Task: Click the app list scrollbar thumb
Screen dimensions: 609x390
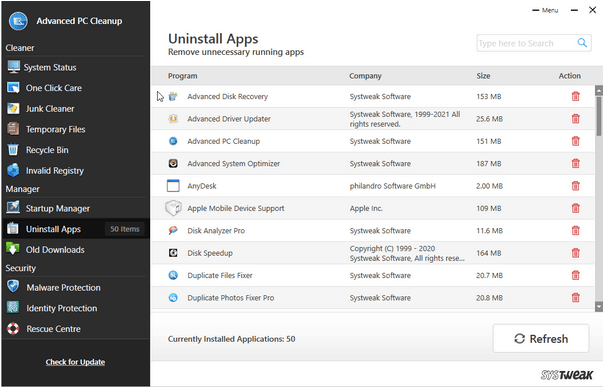Action: click(599, 117)
